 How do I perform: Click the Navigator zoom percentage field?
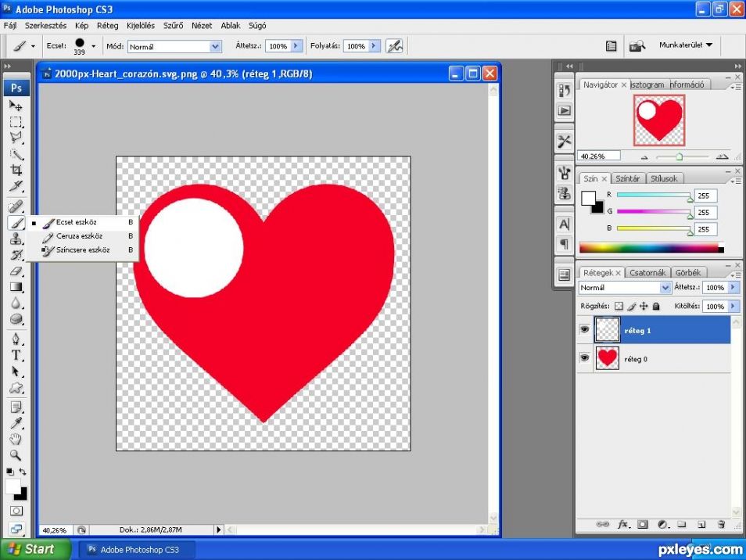[x=599, y=156]
